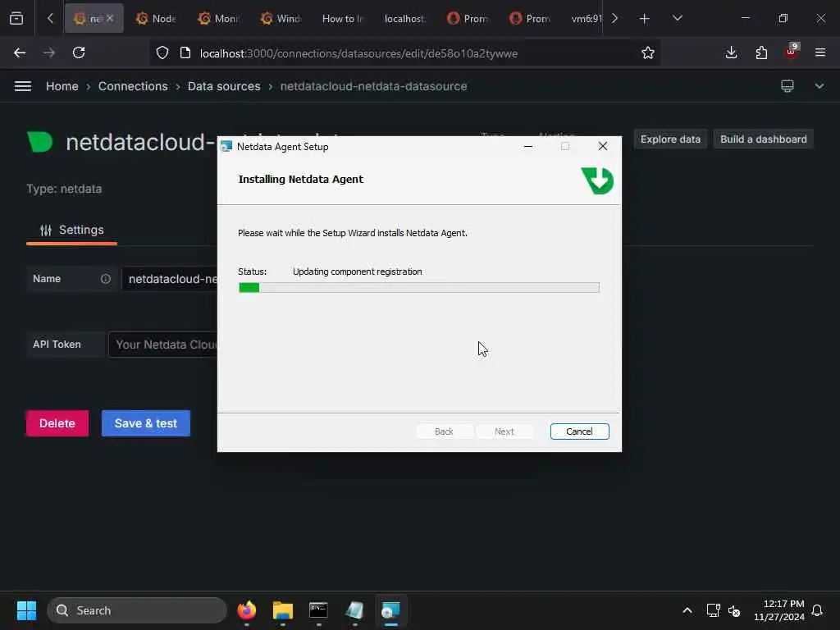Viewport: 840px width, 630px height.
Task: Select the Settings tab
Action: [72, 230]
